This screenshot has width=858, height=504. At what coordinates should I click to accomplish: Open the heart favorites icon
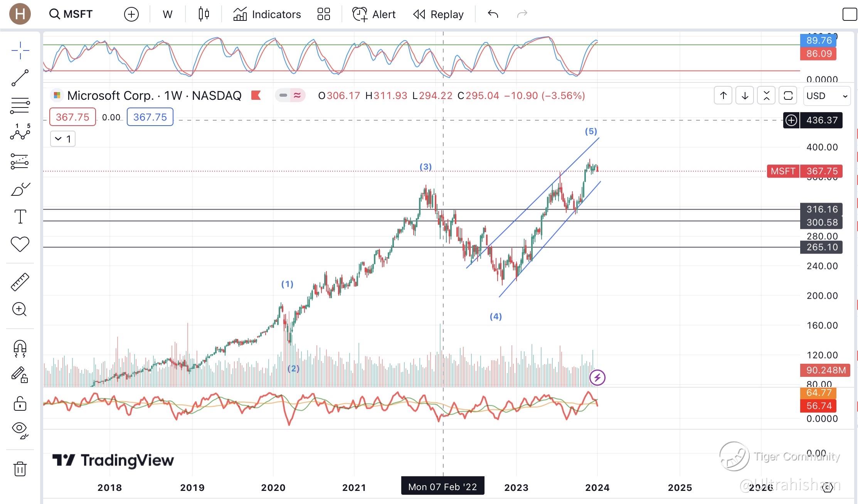20,244
